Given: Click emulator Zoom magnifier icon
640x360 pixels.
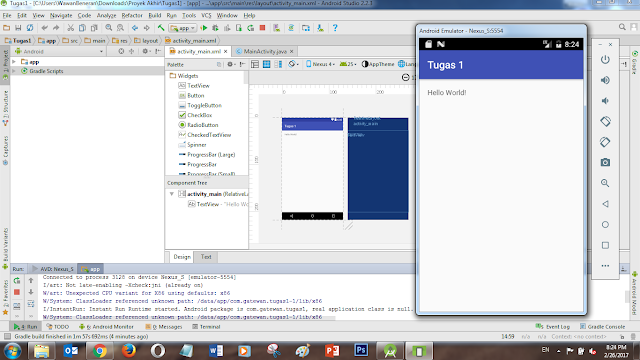Looking at the screenshot, I should pos(605,183).
